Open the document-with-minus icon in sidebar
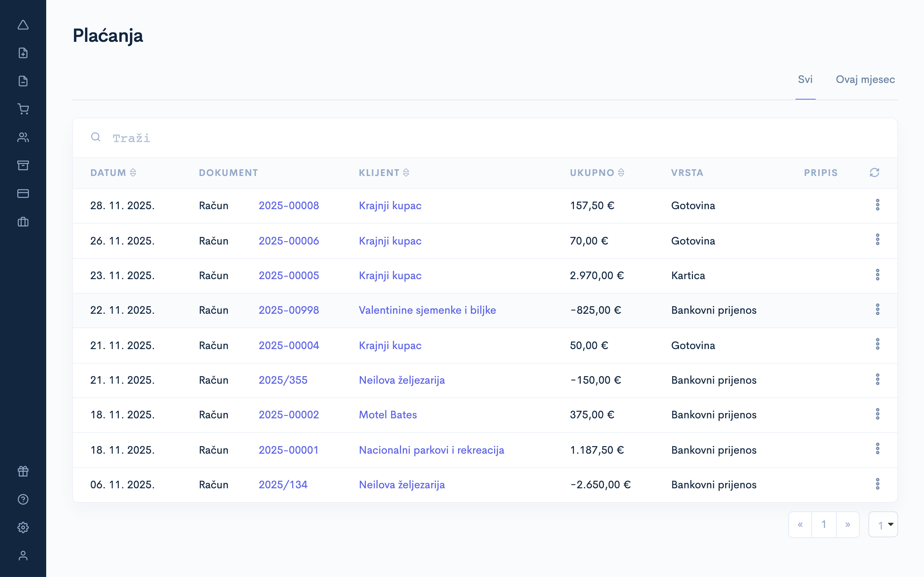Screen dimensions: 924x577 [23, 81]
